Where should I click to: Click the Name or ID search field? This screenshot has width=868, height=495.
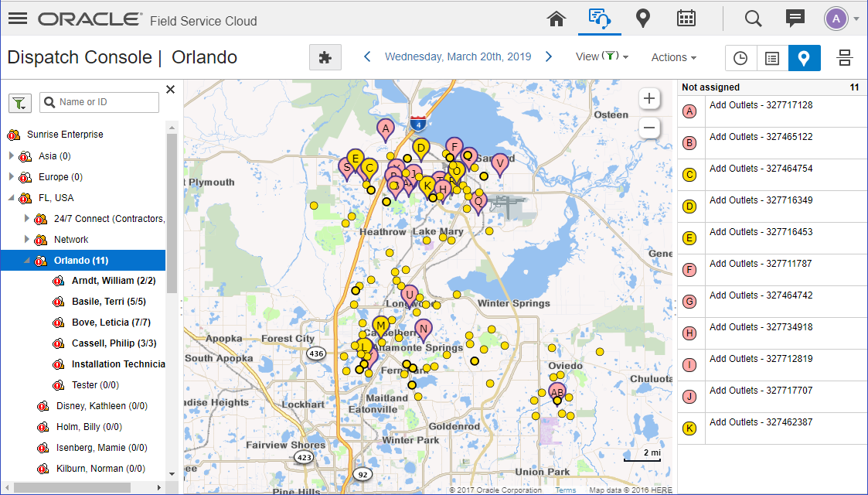pos(100,102)
